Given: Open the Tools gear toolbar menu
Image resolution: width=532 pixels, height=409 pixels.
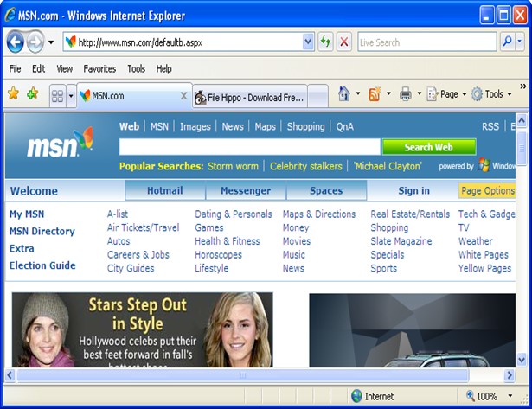Looking at the screenshot, I should click(x=491, y=94).
